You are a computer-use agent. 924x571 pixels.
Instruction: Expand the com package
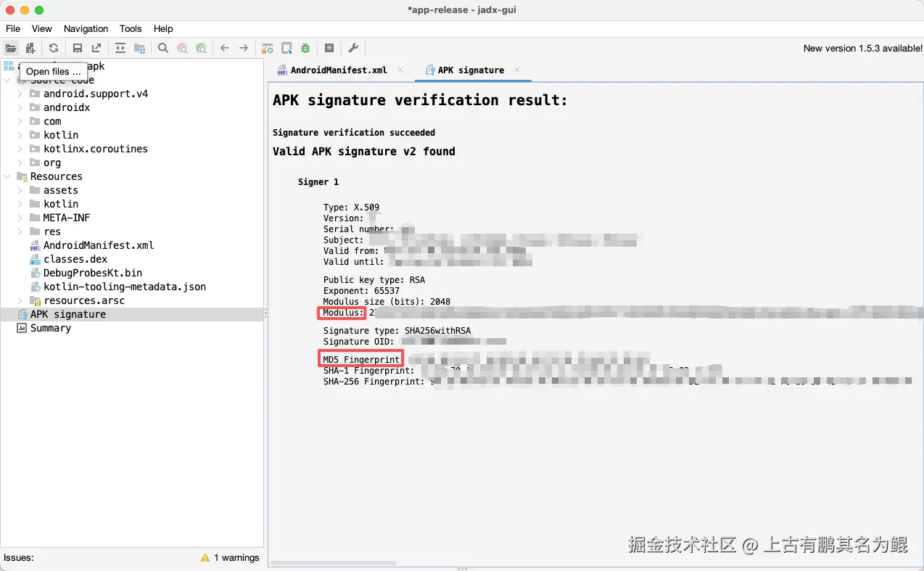[20, 121]
